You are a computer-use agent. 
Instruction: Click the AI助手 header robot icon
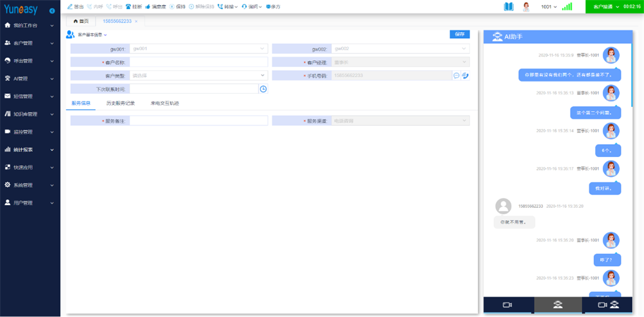[x=497, y=37]
